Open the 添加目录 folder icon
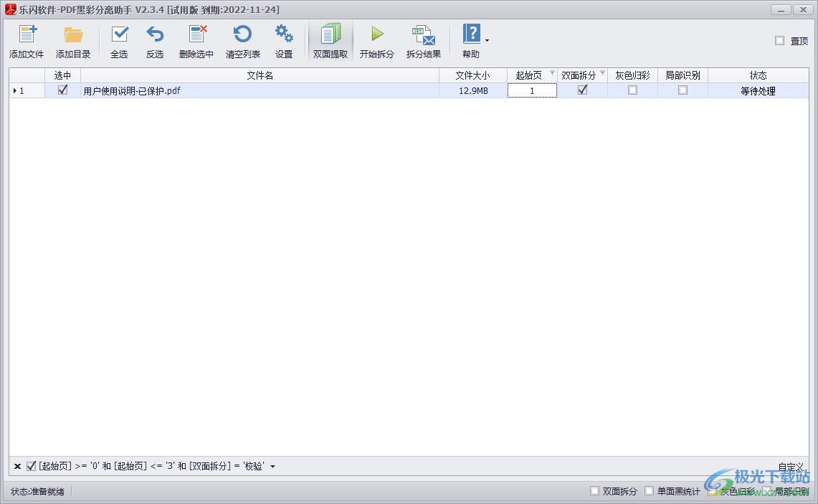This screenshot has width=818, height=504. click(73, 34)
